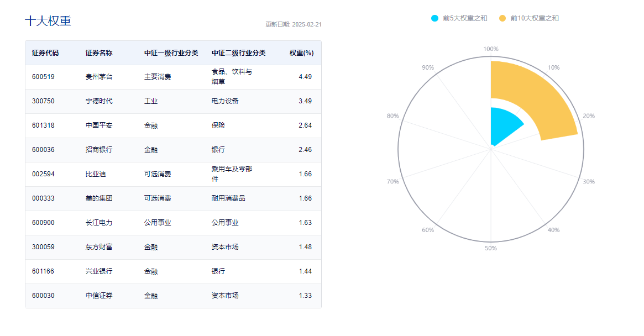Select security code 600036
This screenshot has height=336, width=644.
(x=43, y=150)
